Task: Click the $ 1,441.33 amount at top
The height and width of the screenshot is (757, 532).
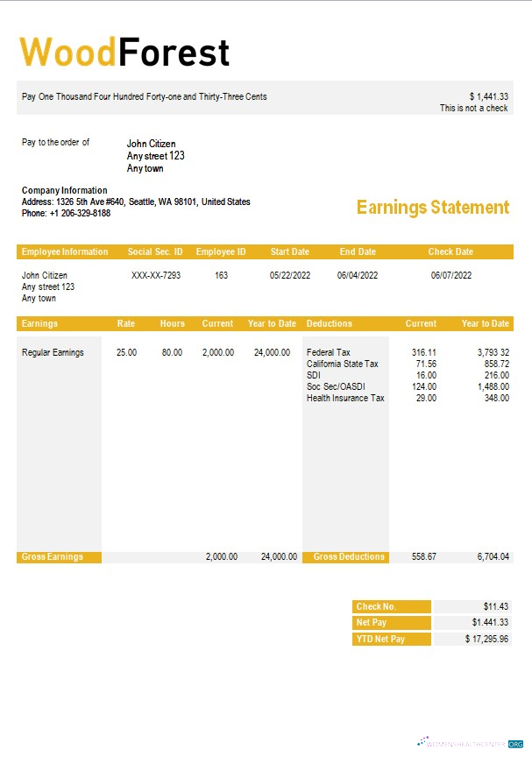Action: [x=488, y=96]
